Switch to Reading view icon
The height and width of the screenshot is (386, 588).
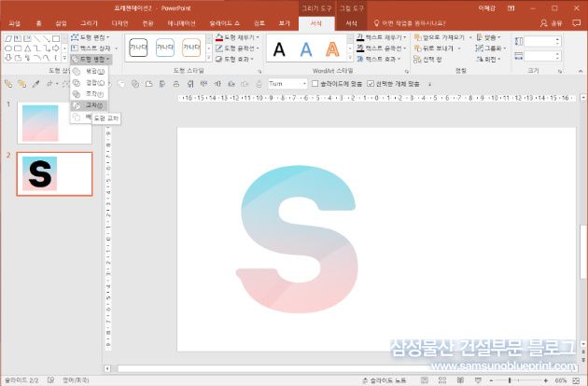(460, 380)
